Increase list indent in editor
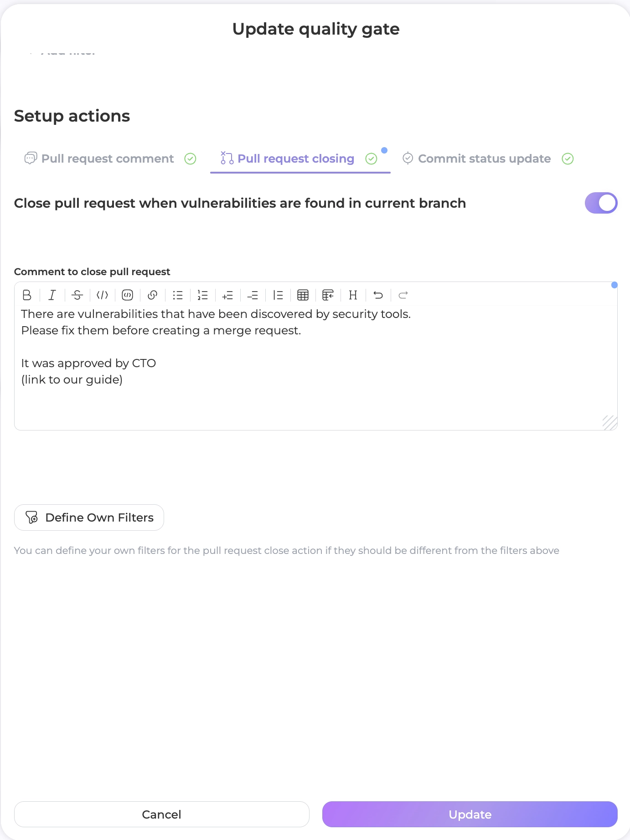Screen dimensions: 630x840 tap(227, 295)
